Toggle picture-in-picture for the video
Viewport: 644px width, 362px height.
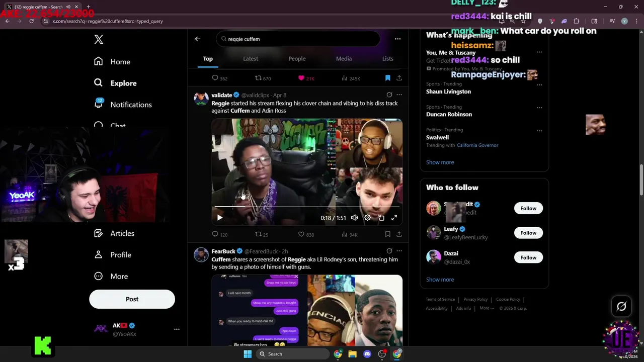[381, 218]
